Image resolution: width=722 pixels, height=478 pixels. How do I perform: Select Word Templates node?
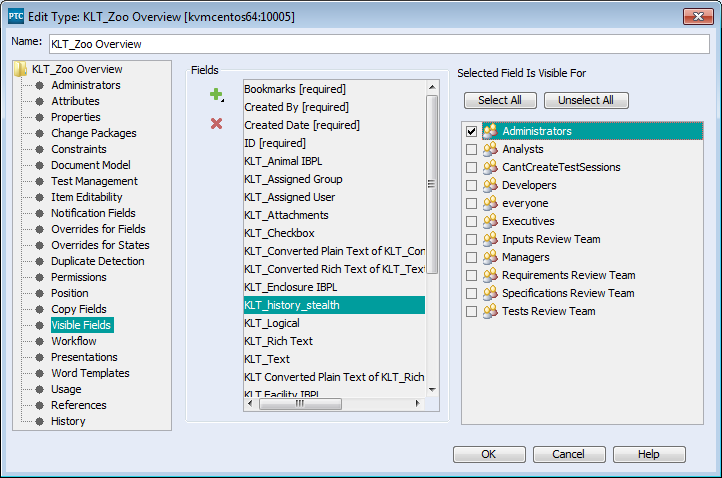(x=90, y=373)
